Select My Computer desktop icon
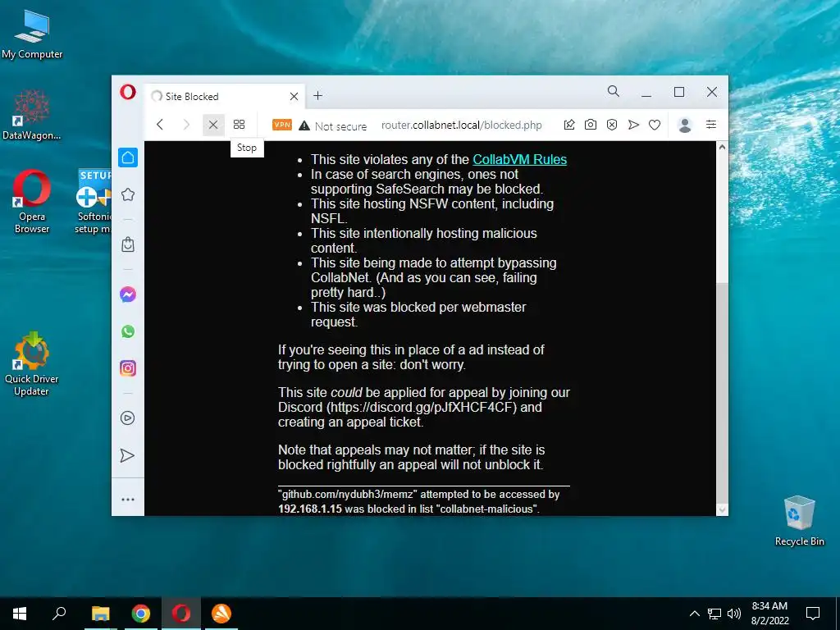Image resolution: width=840 pixels, height=630 pixels. (x=32, y=34)
